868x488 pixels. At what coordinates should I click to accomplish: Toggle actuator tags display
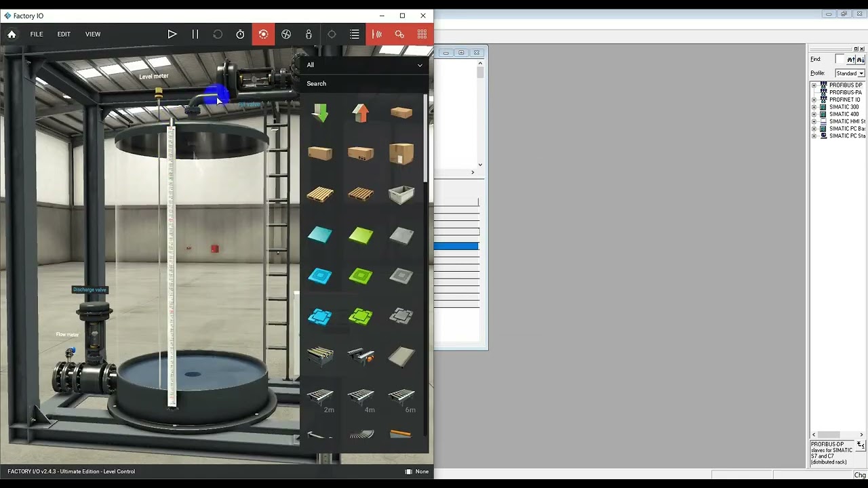(399, 34)
